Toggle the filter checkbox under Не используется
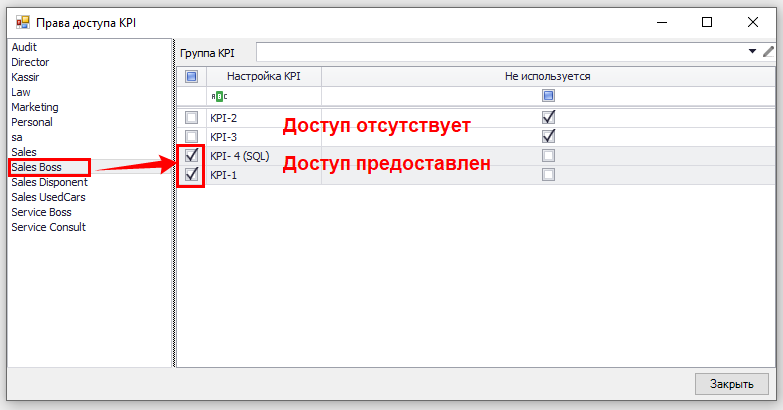783x410 pixels. coord(547,96)
